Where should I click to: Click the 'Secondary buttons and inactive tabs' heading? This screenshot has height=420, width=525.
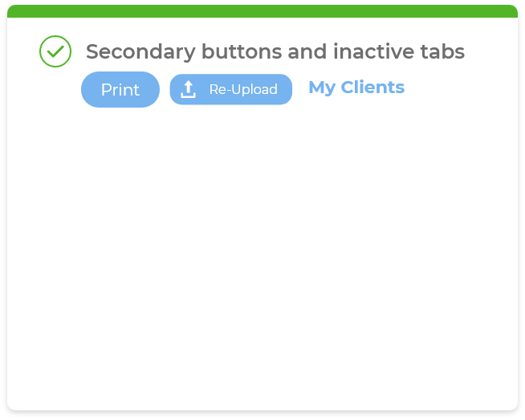click(275, 51)
